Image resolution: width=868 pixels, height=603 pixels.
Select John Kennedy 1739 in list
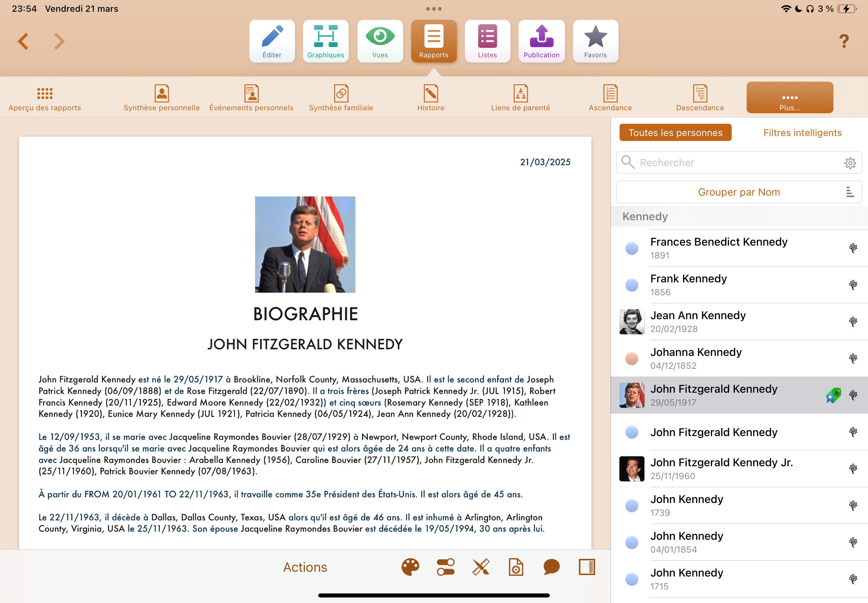[x=739, y=505]
